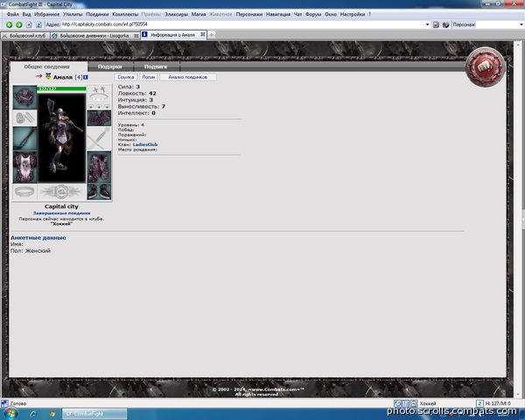Screen dimensions: 525x420
Task: Click the Анализ поединков button
Action: click(x=188, y=77)
